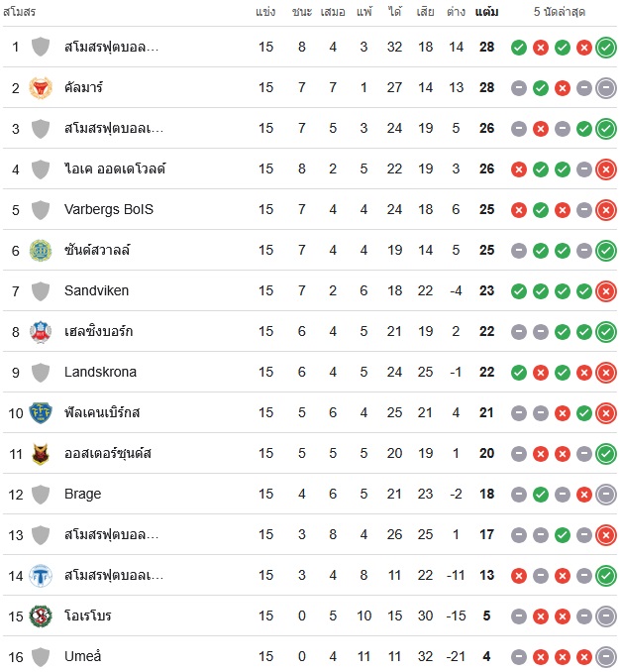This screenshot has height=672, width=621.
Task: Open the Landskrona team link
Action: point(101,372)
